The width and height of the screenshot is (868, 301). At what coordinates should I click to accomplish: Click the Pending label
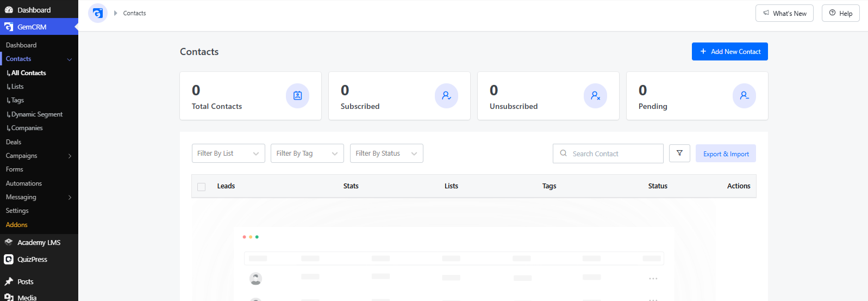click(653, 106)
